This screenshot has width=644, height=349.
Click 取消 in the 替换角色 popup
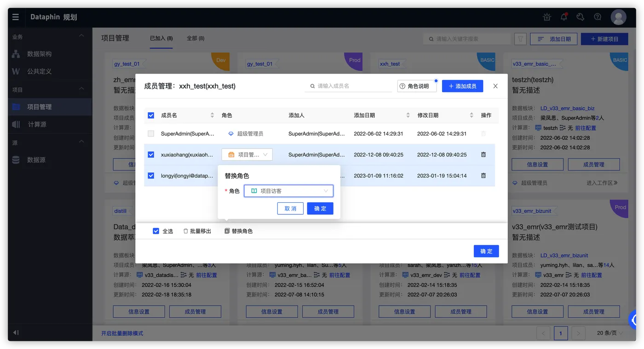290,208
